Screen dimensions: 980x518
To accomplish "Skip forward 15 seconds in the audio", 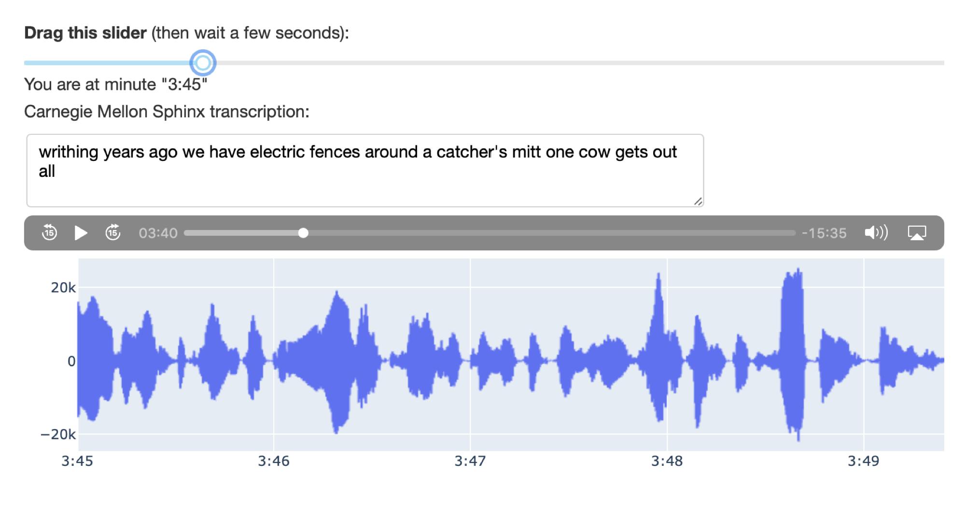I will (x=112, y=232).
